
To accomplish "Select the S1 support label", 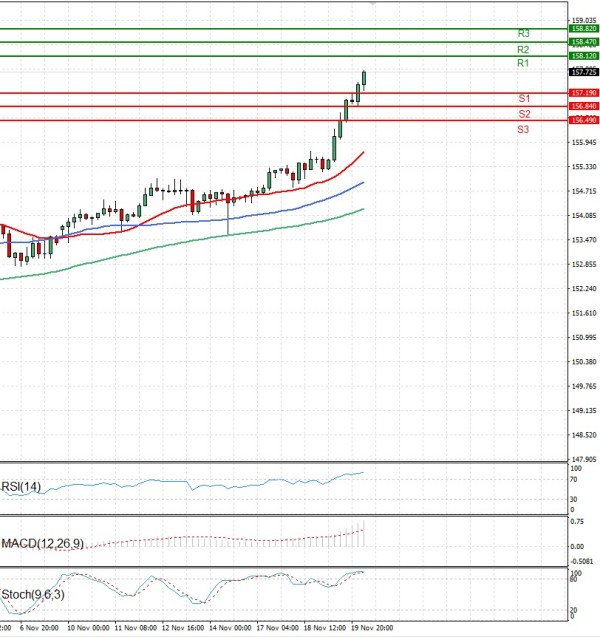I will 524,98.
